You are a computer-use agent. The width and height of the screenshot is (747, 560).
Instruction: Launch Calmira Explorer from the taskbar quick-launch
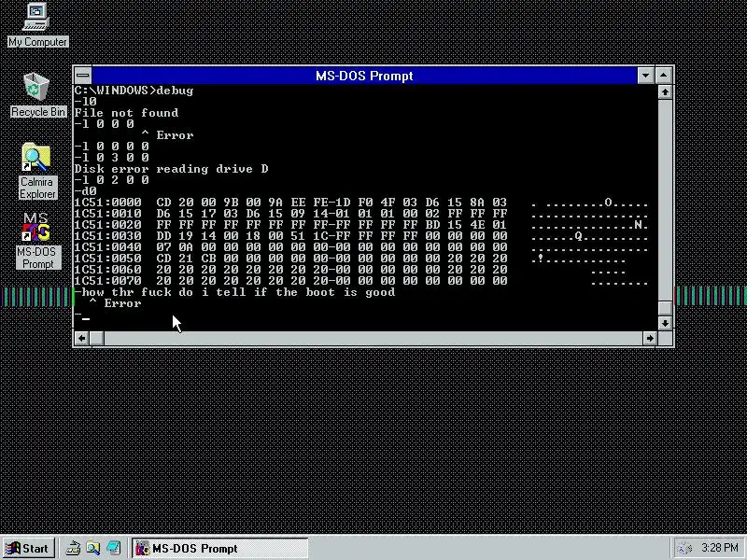tap(93, 548)
